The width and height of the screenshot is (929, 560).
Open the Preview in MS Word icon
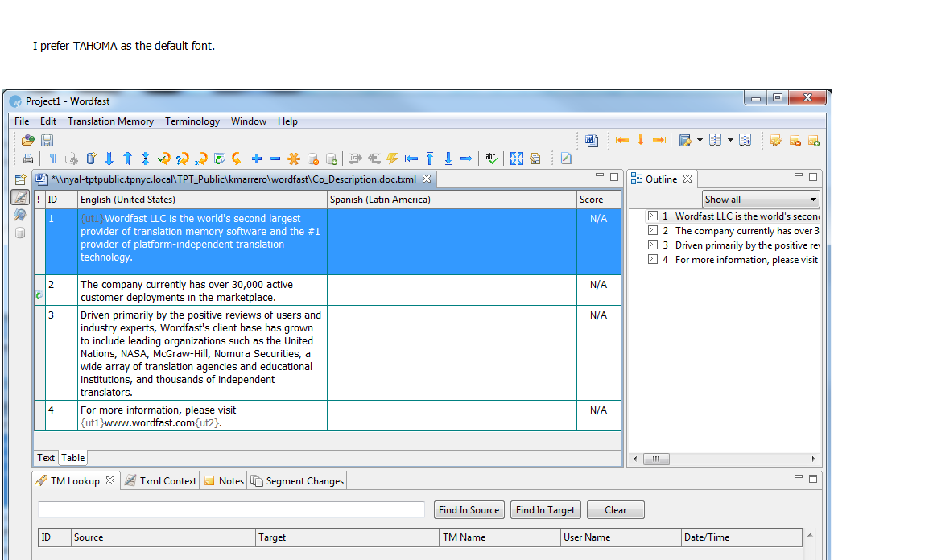590,141
